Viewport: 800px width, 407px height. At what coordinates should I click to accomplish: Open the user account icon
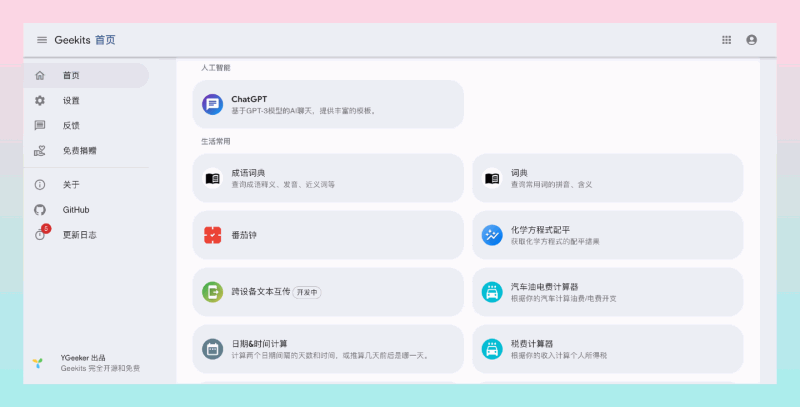pyautogui.click(x=752, y=40)
